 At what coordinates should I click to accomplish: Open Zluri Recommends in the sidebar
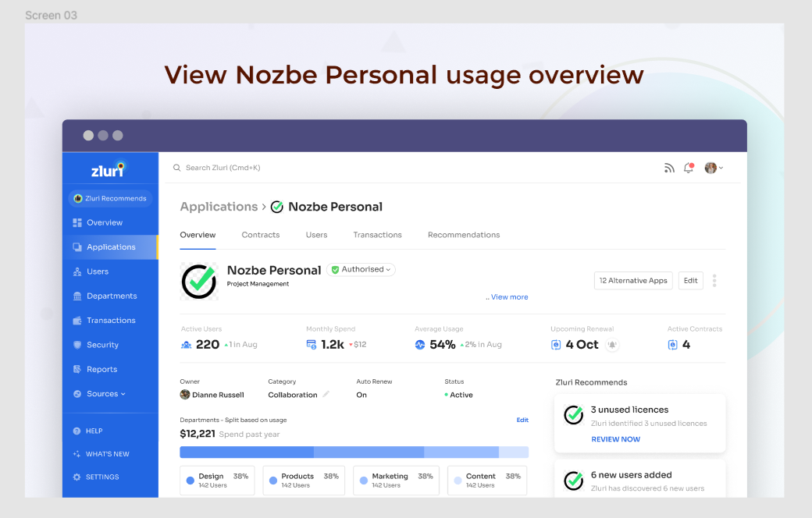(110, 198)
